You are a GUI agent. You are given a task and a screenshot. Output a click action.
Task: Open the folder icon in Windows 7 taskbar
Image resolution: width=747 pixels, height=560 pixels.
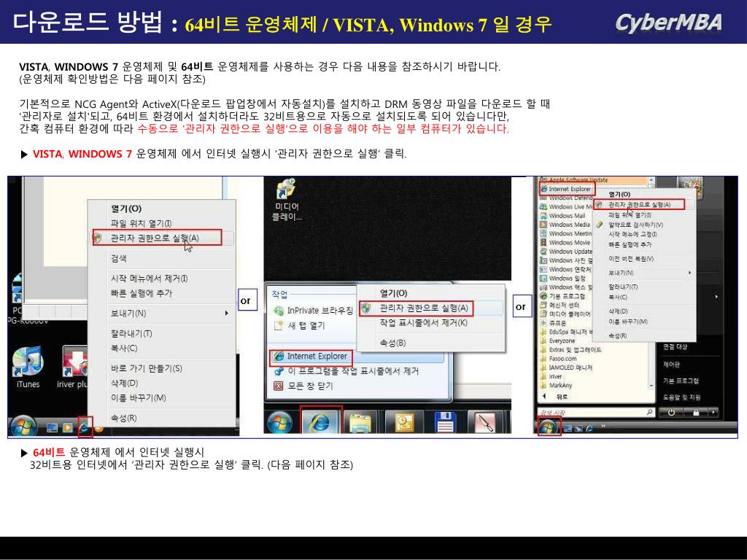click(360, 422)
